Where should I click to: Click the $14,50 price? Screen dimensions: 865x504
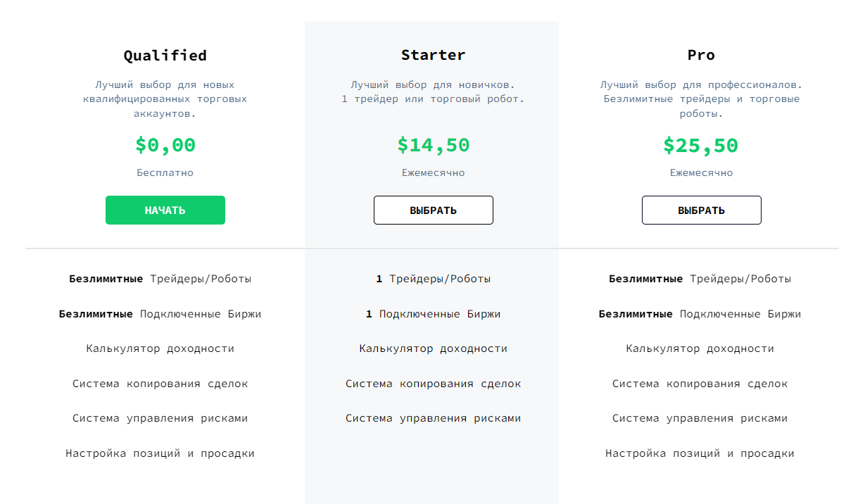(433, 145)
